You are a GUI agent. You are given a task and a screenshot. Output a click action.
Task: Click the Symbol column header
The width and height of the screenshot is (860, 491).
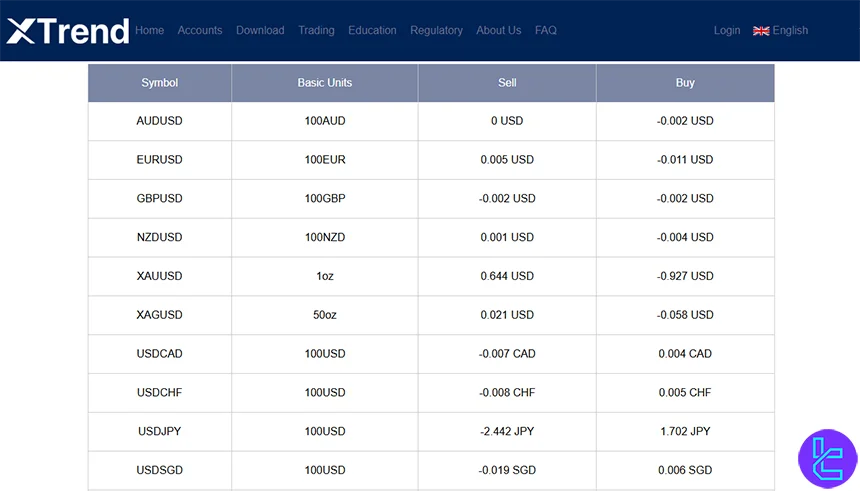(x=160, y=83)
